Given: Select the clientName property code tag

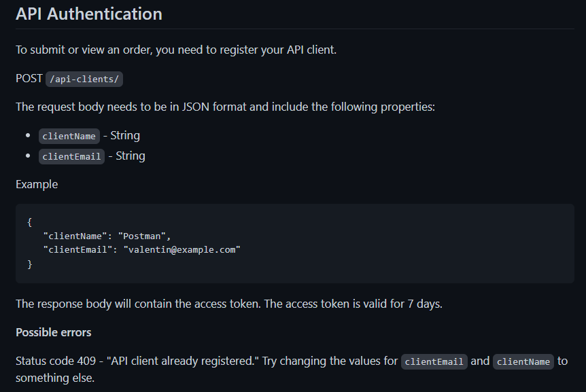Looking at the screenshot, I should (x=69, y=137).
